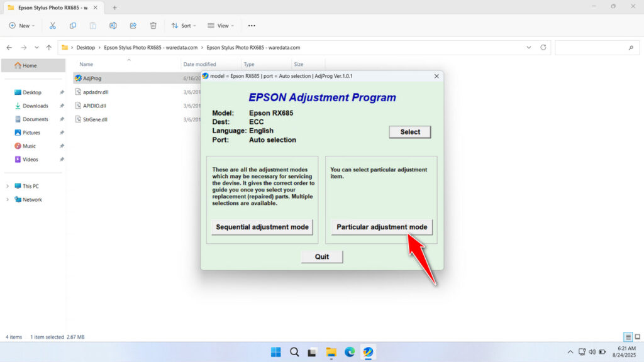Image resolution: width=644 pixels, height=362 pixels.
Task: Select Home in the navigation pane
Action: [x=33, y=65]
